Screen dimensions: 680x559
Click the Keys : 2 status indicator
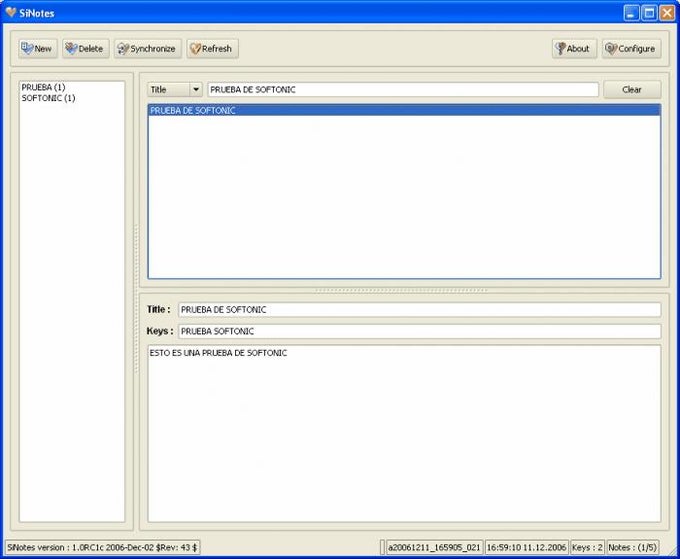point(587,547)
